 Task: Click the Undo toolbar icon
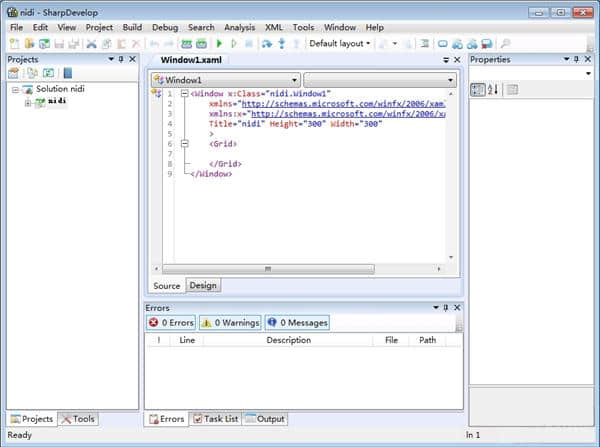[x=155, y=44]
